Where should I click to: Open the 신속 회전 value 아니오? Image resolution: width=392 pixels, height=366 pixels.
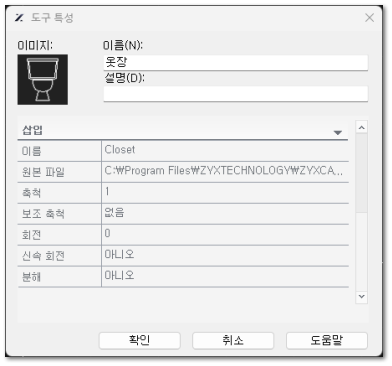tap(225, 255)
